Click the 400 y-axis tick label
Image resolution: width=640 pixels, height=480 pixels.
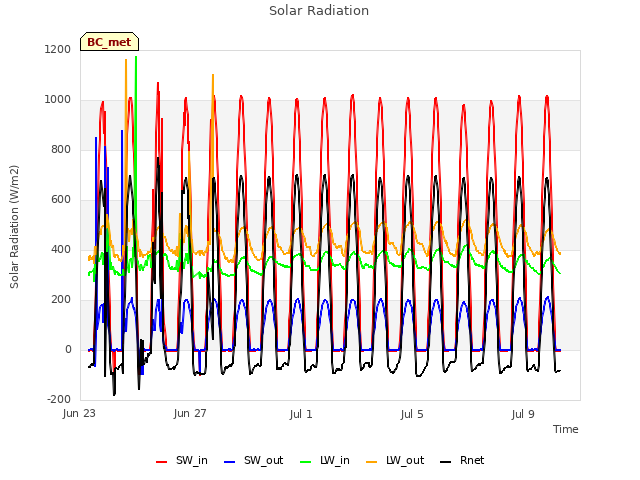(x=61, y=249)
